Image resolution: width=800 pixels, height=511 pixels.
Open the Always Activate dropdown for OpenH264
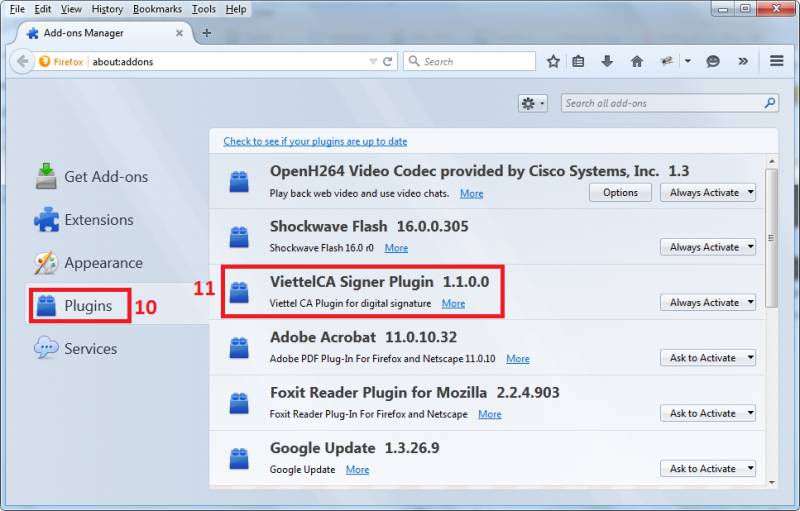[708, 192]
